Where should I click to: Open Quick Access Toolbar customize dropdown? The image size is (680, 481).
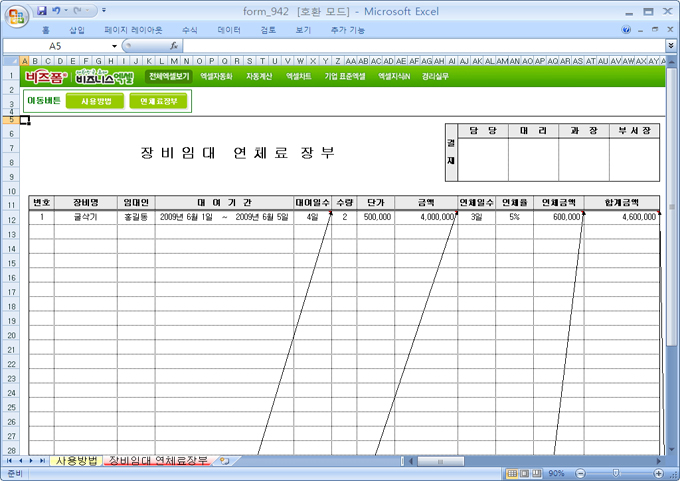click(x=103, y=10)
